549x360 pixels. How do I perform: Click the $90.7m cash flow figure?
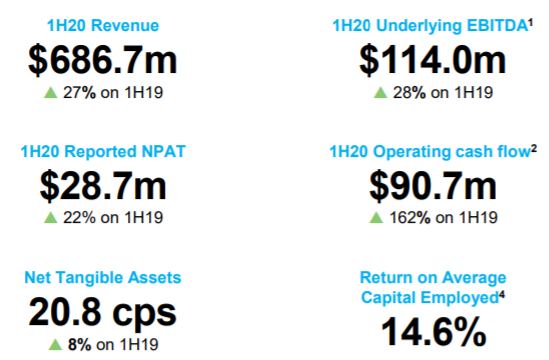433,186
